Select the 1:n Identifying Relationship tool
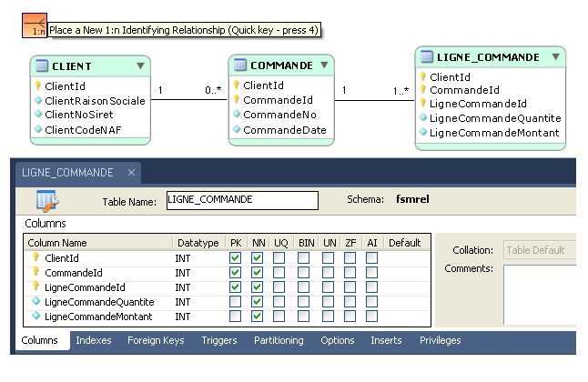Image resolution: width=588 pixels, height=382 pixels. coord(34,25)
